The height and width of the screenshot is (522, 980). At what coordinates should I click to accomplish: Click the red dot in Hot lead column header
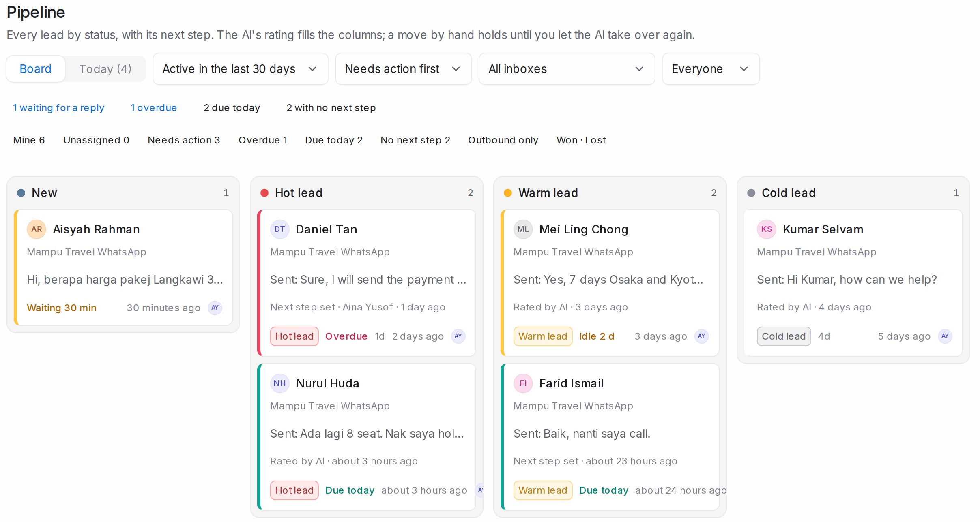tap(264, 193)
